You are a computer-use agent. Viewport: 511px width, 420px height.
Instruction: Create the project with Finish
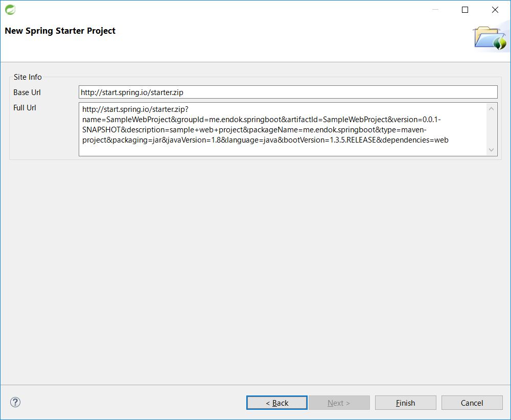[405, 403]
